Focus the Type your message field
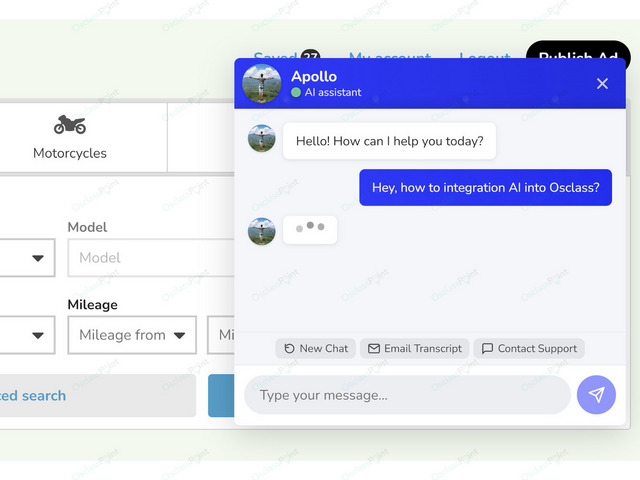 coord(407,395)
